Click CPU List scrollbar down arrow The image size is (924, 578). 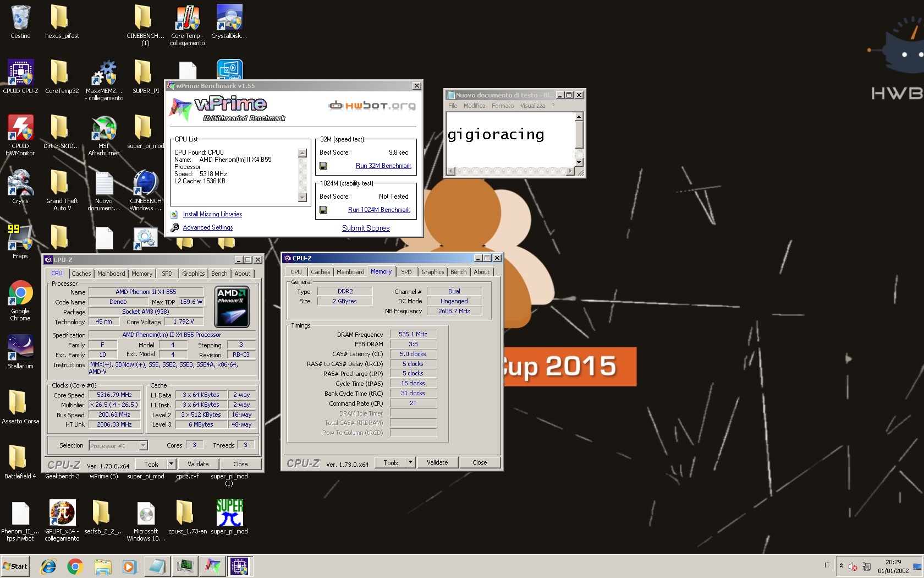coord(302,198)
